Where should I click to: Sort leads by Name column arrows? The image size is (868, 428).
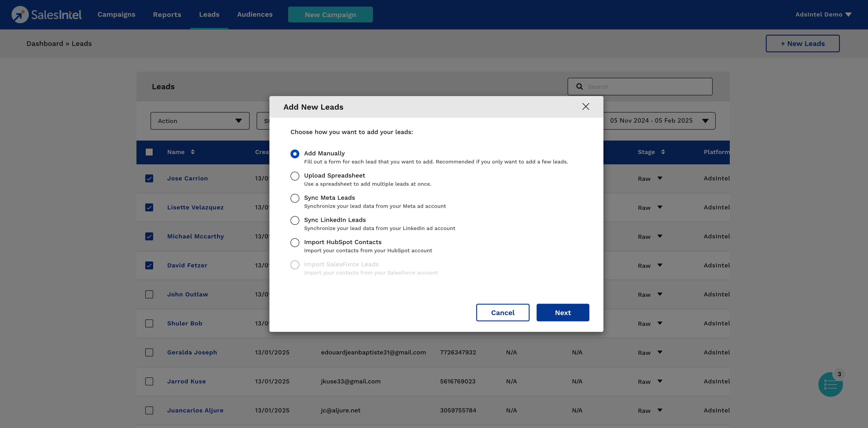192,152
